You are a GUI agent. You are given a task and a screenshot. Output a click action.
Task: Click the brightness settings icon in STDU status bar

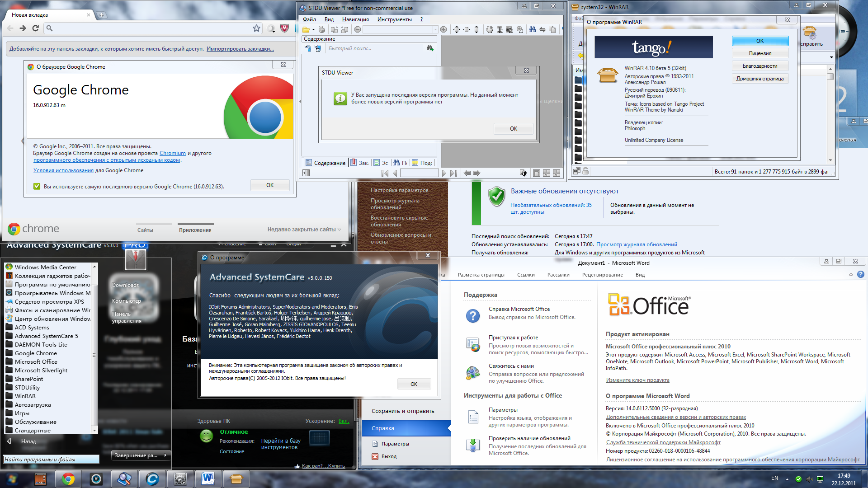523,173
